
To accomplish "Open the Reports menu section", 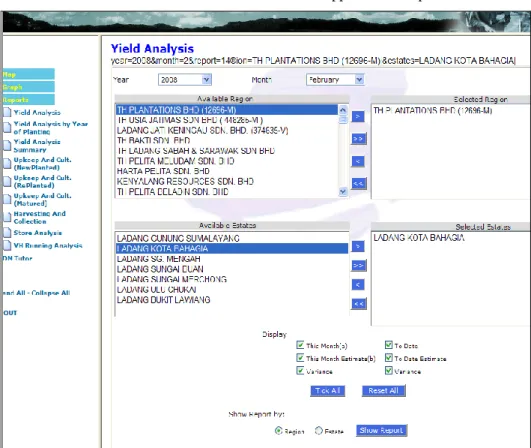I will (x=28, y=100).
